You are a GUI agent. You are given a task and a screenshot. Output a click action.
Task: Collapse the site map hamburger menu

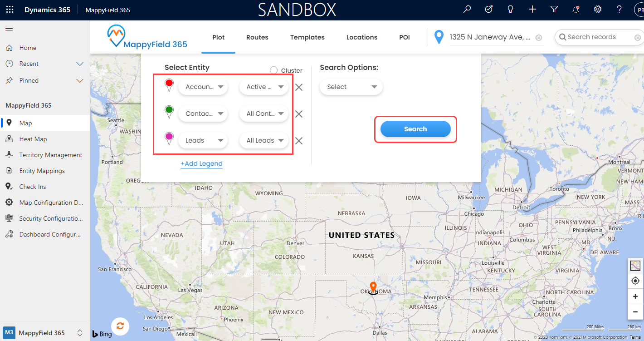[9, 30]
